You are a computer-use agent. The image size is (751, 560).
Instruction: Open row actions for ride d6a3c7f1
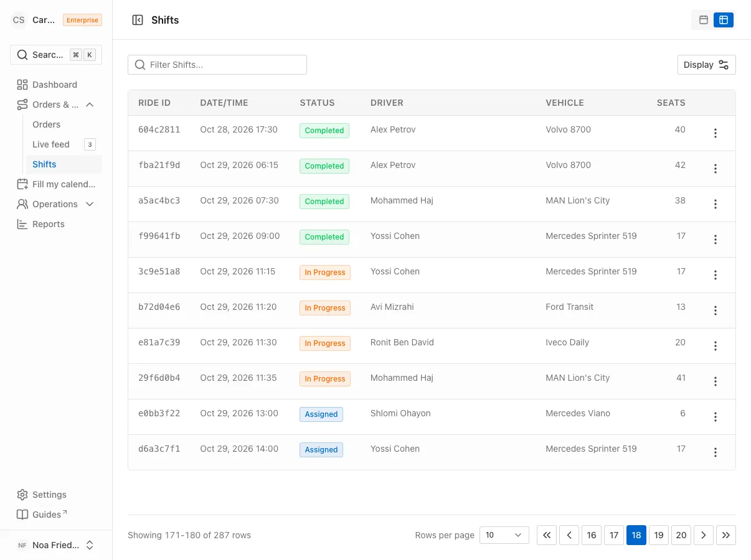click(x=716, y=452)
